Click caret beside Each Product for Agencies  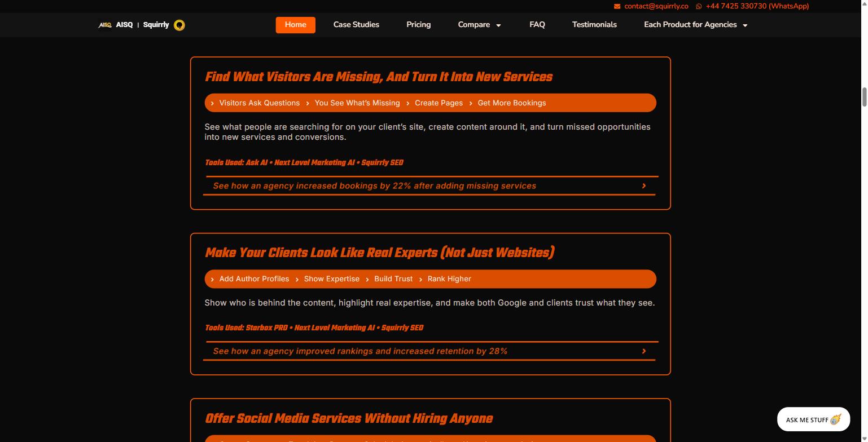pyautogui.click(x=745, y=25)
